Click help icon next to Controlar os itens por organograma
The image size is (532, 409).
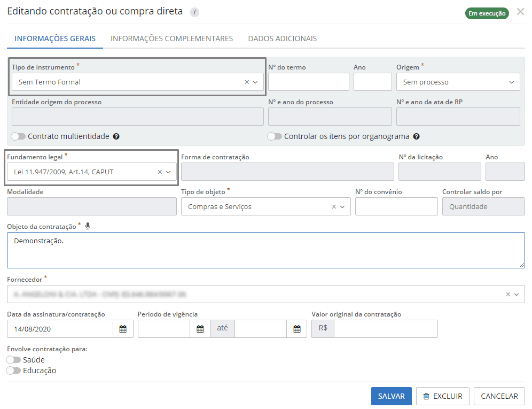417,136
